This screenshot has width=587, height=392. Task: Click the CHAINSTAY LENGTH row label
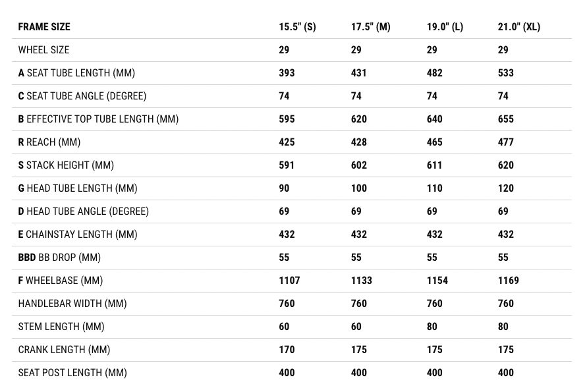pos(78,235)
